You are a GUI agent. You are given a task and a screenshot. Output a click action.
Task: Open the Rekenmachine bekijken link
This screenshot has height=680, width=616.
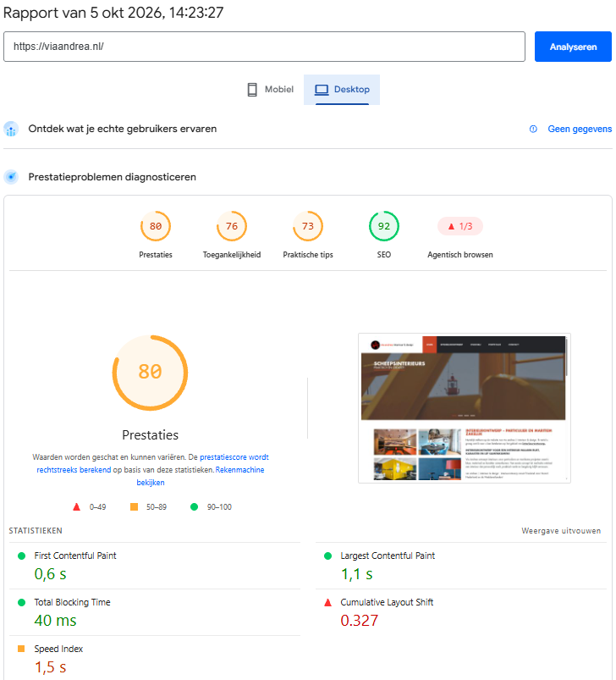(201, 476)
